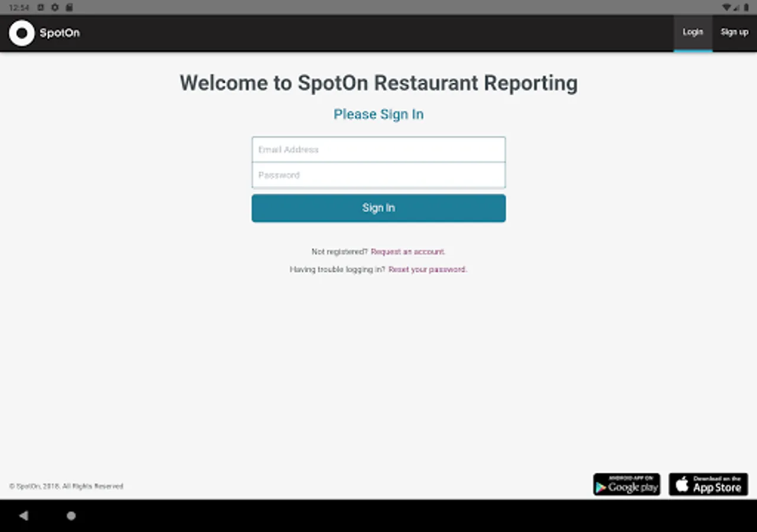This screenshot has height=532, width=757.
Task: Follow the Reset your password link
Action: click(428, 270)
